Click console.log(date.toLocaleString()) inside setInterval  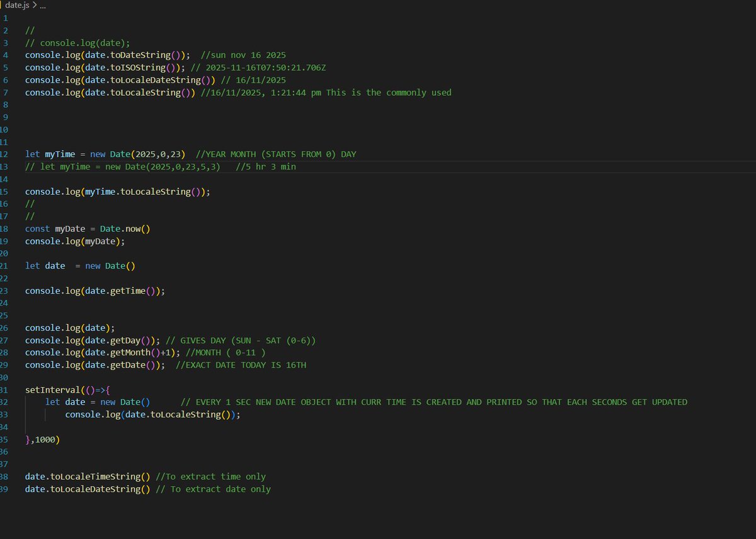click(x=152, y=415)
